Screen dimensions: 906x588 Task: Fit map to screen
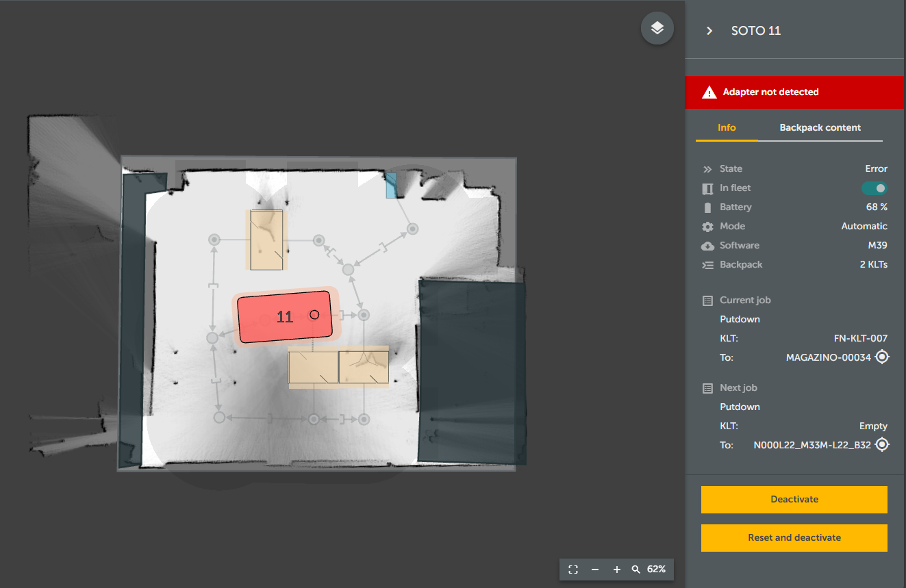[x=573, y=570]
